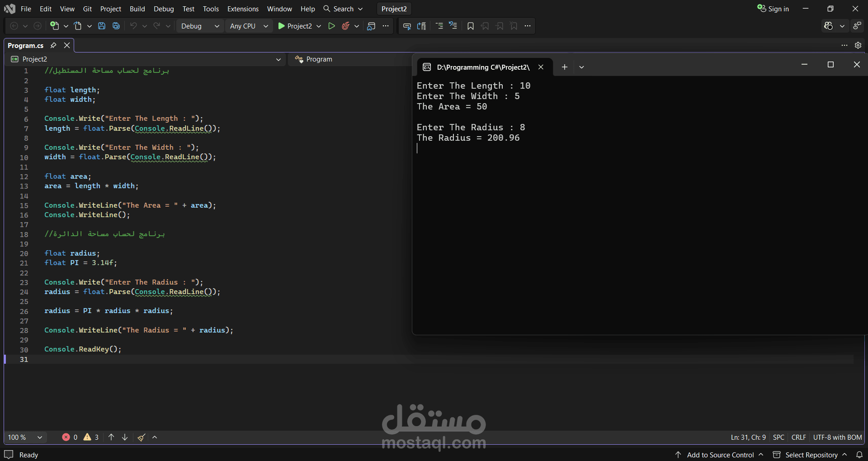
Task: Go to next issue with down arrow
Action: 125,437
